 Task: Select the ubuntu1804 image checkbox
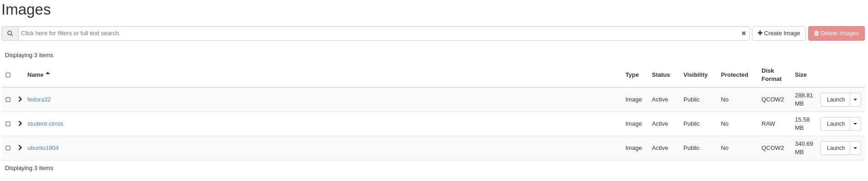pyautogui.click(x=8, y=148)
